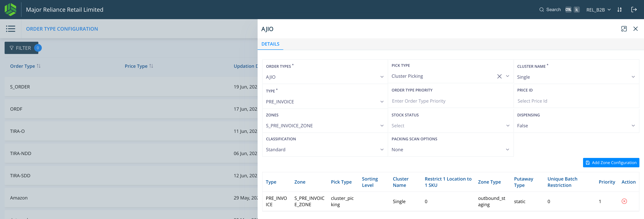Click the S_PRE_INVOICE_ZONE table cell
The height and width of the screenshot is (219, 644).
tap(309, 201)
